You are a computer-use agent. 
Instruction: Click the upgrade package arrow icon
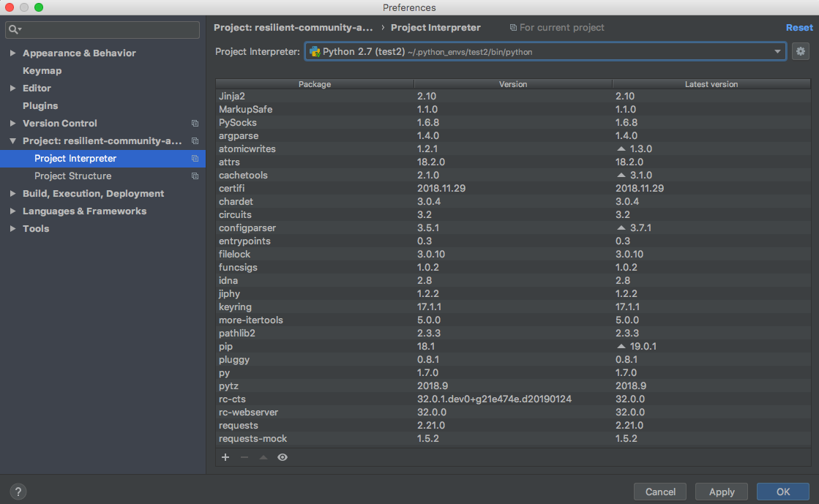(x=263, y=457)
